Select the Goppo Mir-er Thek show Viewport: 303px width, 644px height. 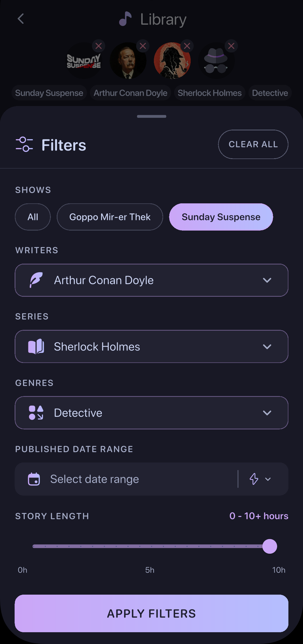pos(110,217)
